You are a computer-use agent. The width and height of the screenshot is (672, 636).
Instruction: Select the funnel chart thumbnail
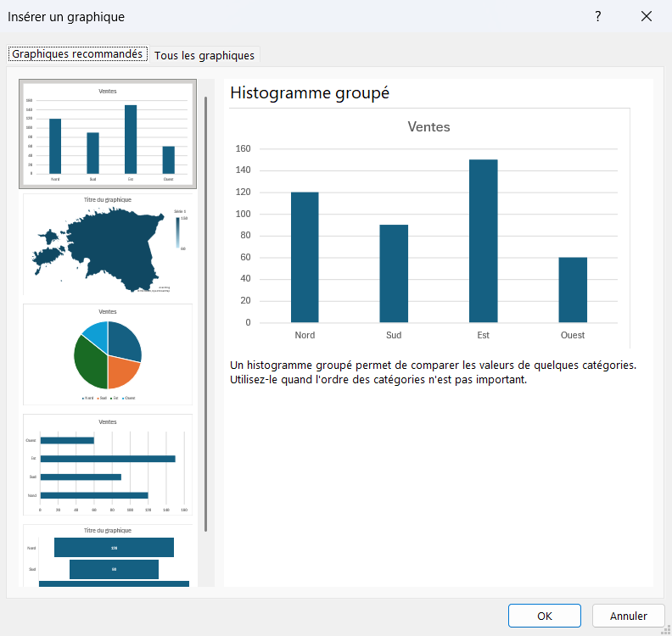[x=108, y=555]
